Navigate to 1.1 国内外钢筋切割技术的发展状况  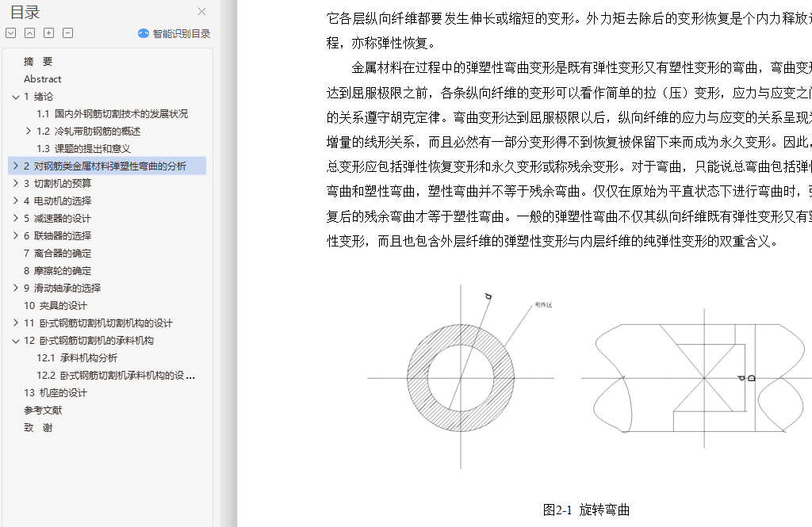pyautogui.click(x=112, y=114)
